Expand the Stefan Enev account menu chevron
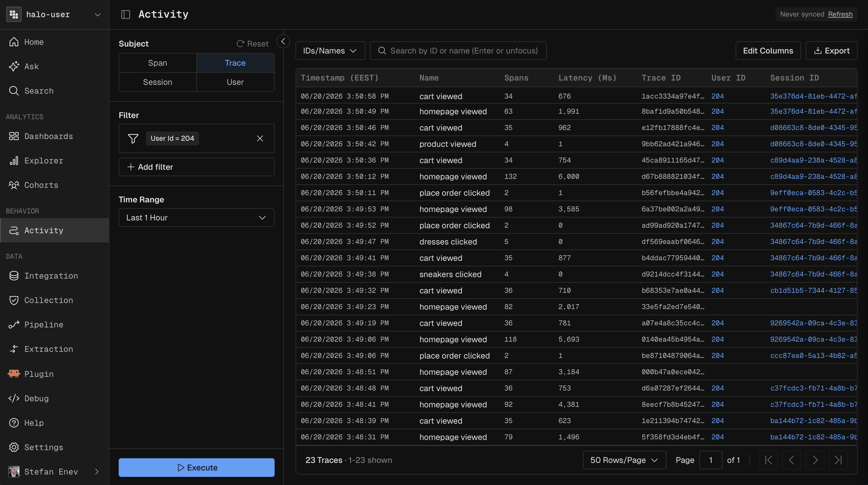 point(97,472)
